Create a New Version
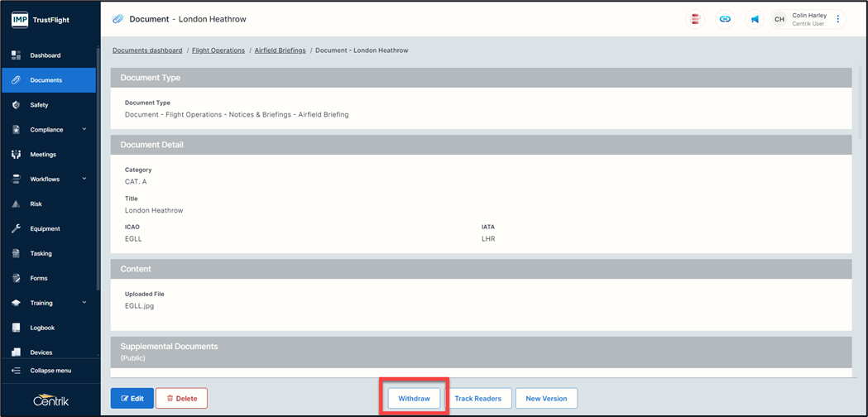 [x=546, y=398]
